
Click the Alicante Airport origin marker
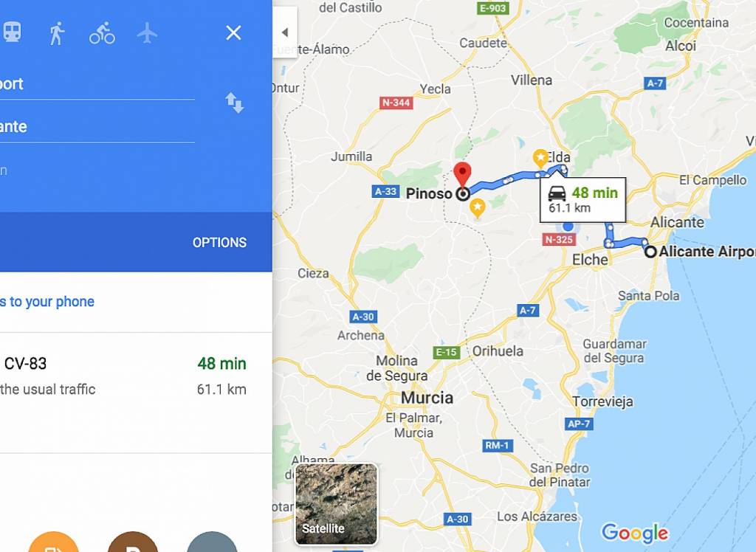pyautogui.click(x=650, y=252)
